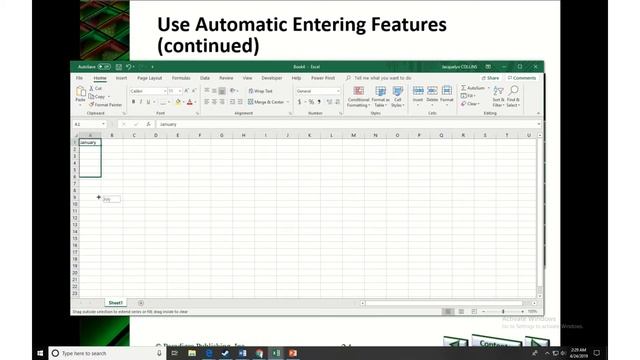Switch to the Formulas tab
This screenshot has height=360, width=640.
click(x=181, y=78)
